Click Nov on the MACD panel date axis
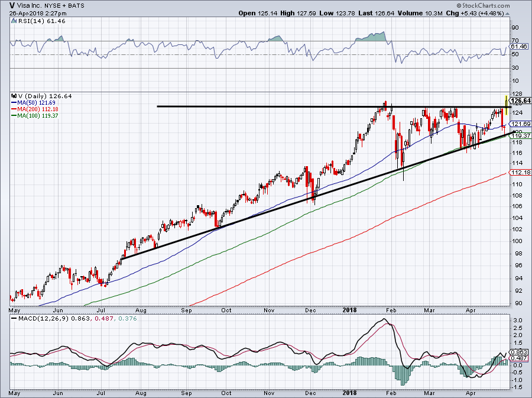532x398 pixels. (269, 393)
